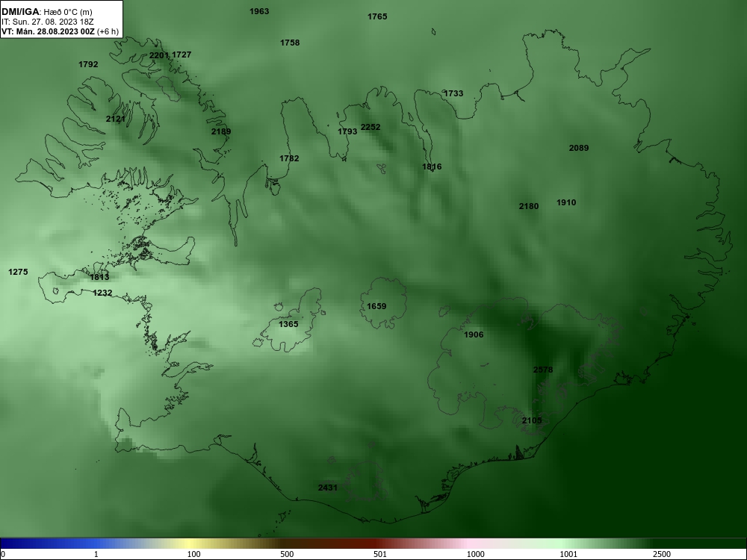747x560 pixels.
Task: Click the 1792 value over the sea
Action: pos(88,64)
